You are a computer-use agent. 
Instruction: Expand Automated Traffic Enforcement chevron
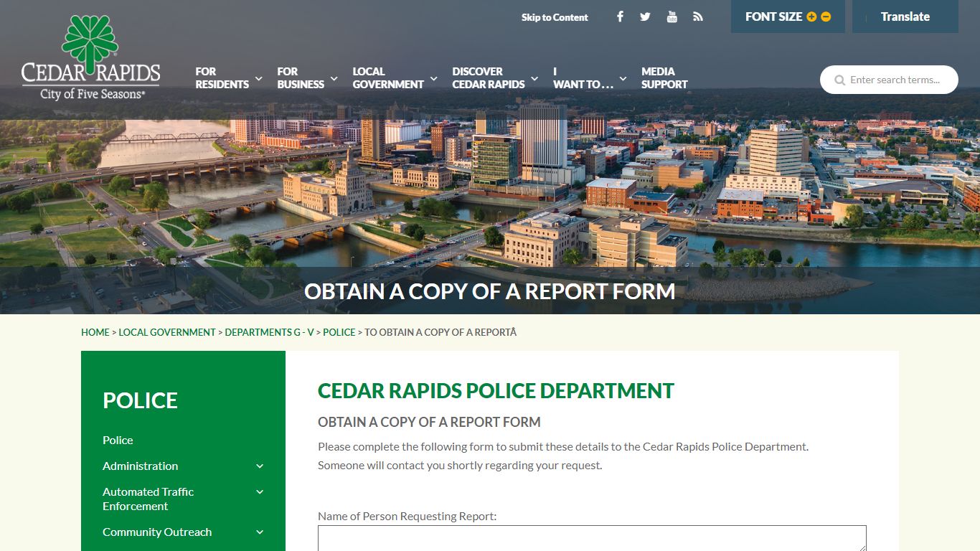tap(260, 492)
